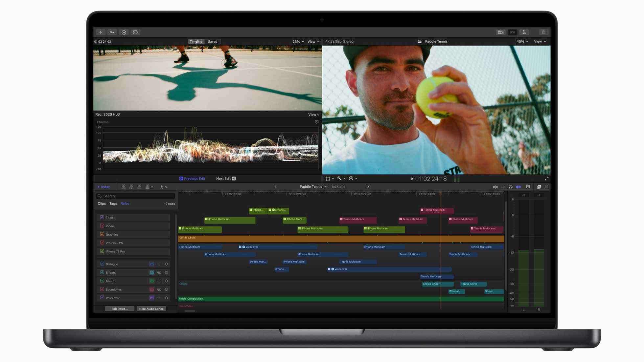This screenshot has width=644, height=362.
Task: Toggle skimming icon in timeline toolbar
Action: (x=495, y=187)
